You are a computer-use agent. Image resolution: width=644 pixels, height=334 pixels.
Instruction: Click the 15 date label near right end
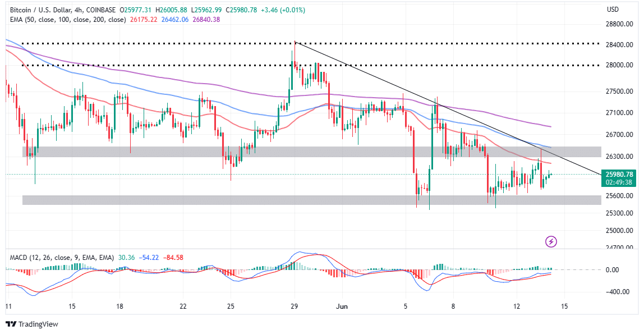click(564, 306)
